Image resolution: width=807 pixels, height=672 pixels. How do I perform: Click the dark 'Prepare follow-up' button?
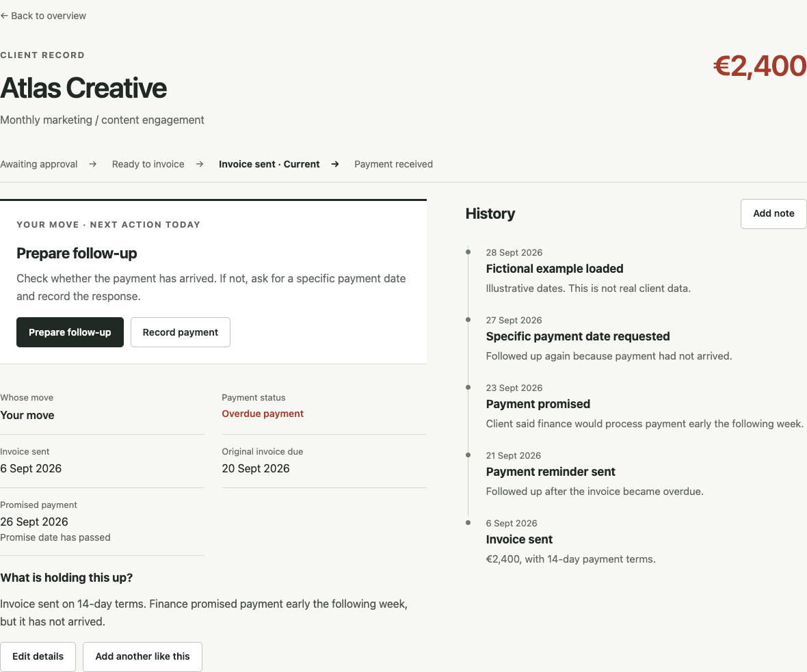(70, 332)
